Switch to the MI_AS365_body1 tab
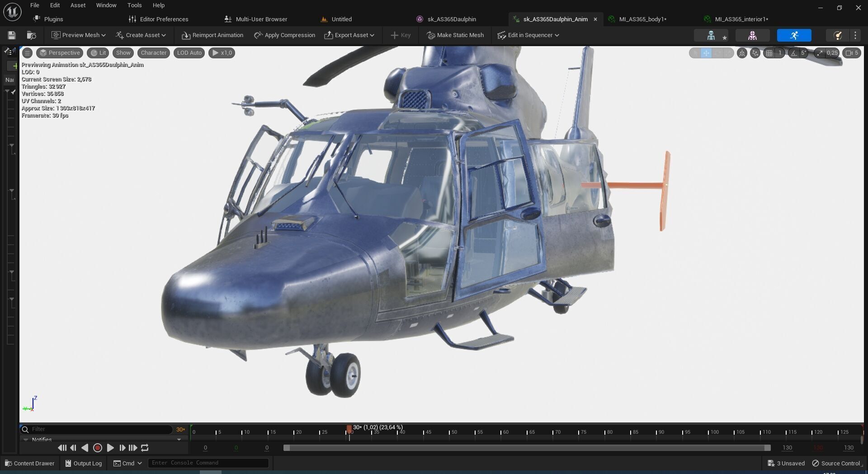Screen dimensions: 868x474 pos(642,19)
